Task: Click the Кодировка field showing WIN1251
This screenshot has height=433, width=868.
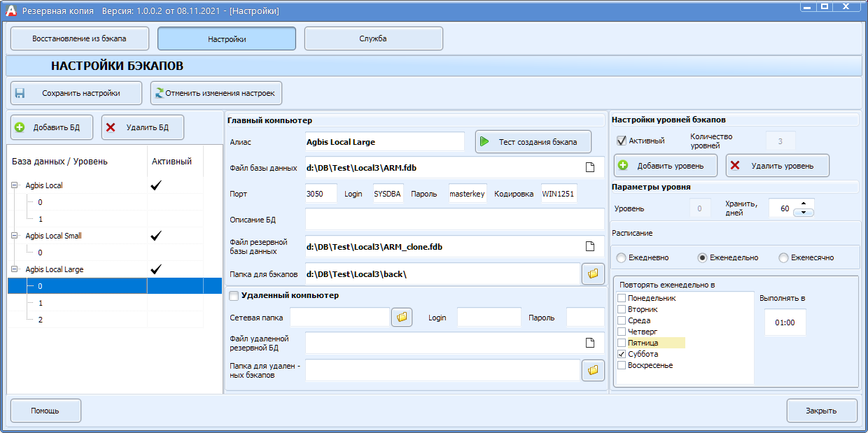Action: [x=559, y=194]
